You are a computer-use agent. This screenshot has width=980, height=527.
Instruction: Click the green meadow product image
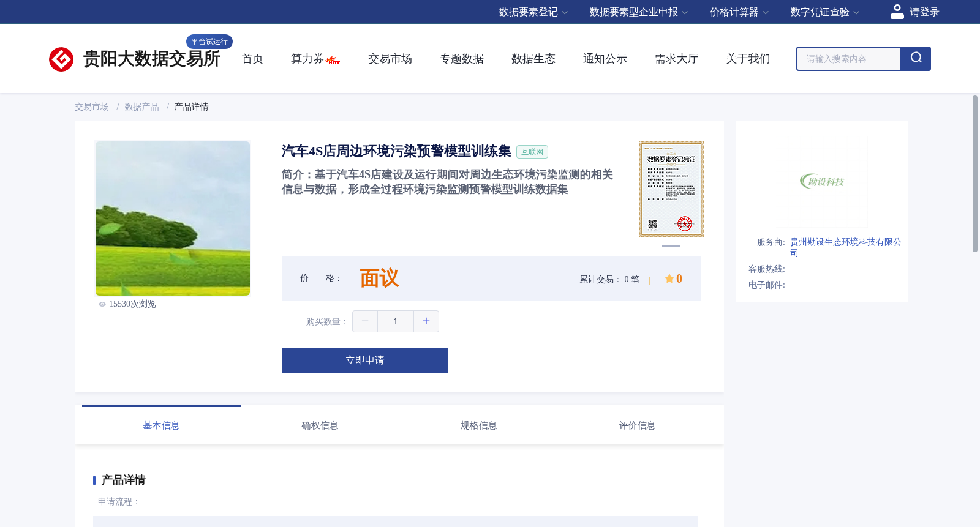(x=173, y=219)
